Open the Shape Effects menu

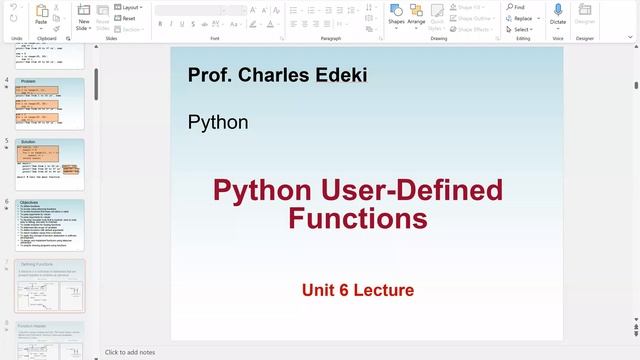[471, 29]
